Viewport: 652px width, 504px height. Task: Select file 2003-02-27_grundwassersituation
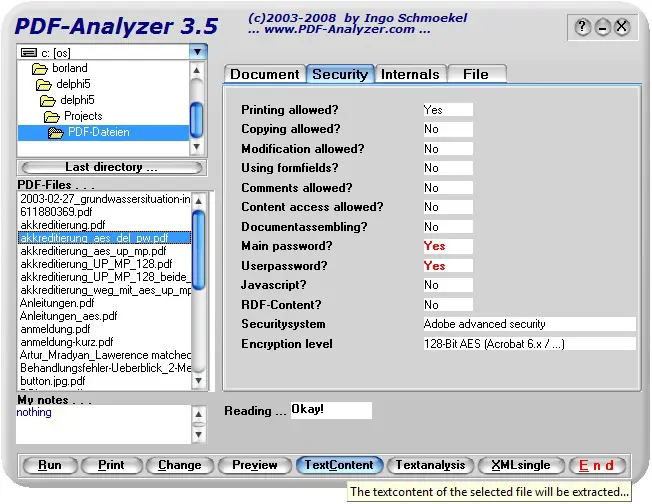[105, 199]
